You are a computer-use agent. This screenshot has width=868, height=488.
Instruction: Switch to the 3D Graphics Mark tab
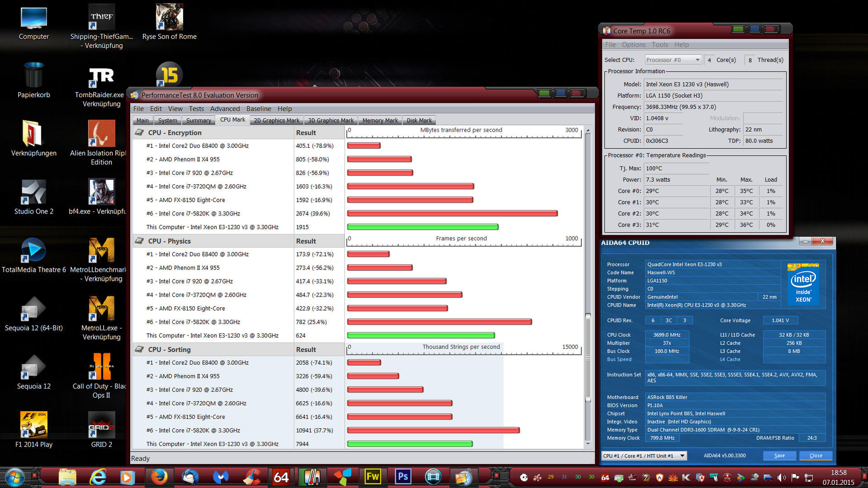pyautogui.click(x=331, y=120)
